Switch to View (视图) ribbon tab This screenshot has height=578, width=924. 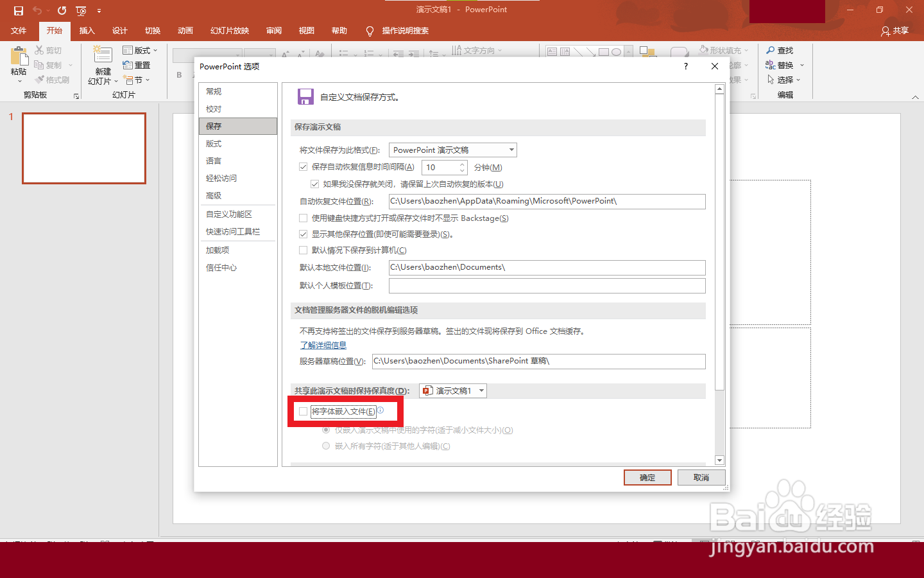[x=307, y=31]
